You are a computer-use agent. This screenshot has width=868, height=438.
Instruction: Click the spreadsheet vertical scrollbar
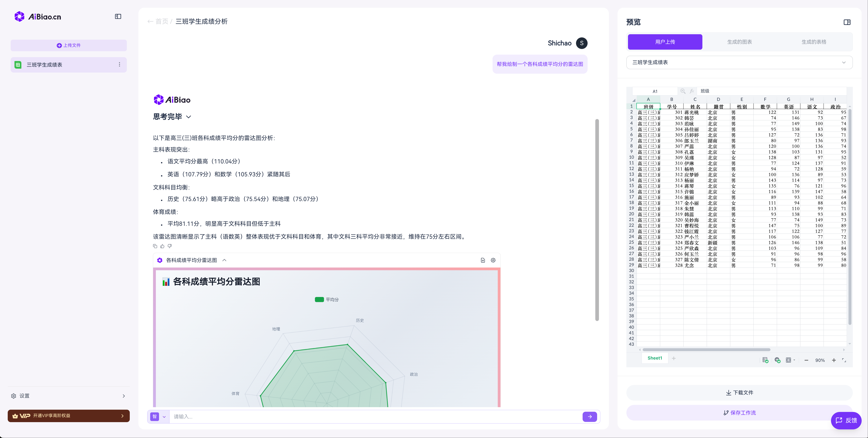click(850, 217)
